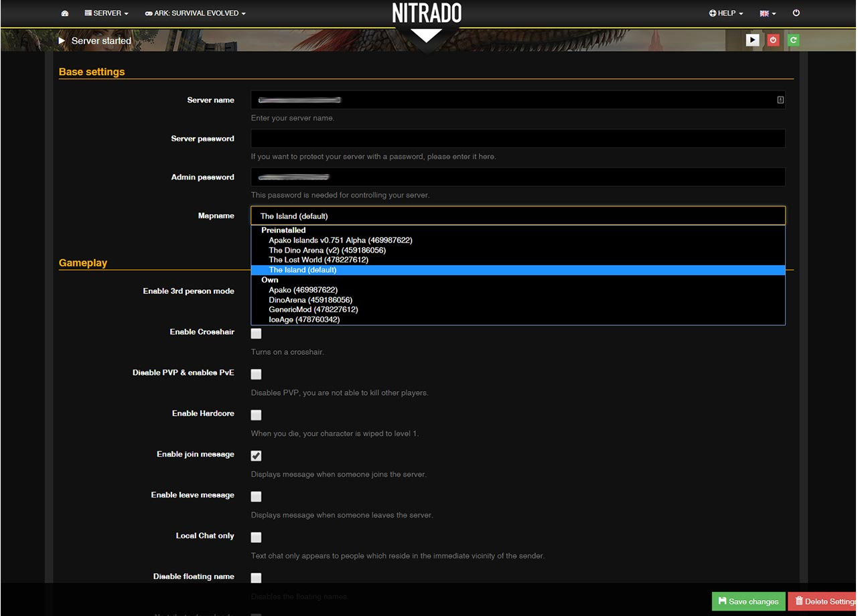Screen dimensions: 858x616
Task: Collapse the Mapname combo box
Action: [x=518, y=216]
